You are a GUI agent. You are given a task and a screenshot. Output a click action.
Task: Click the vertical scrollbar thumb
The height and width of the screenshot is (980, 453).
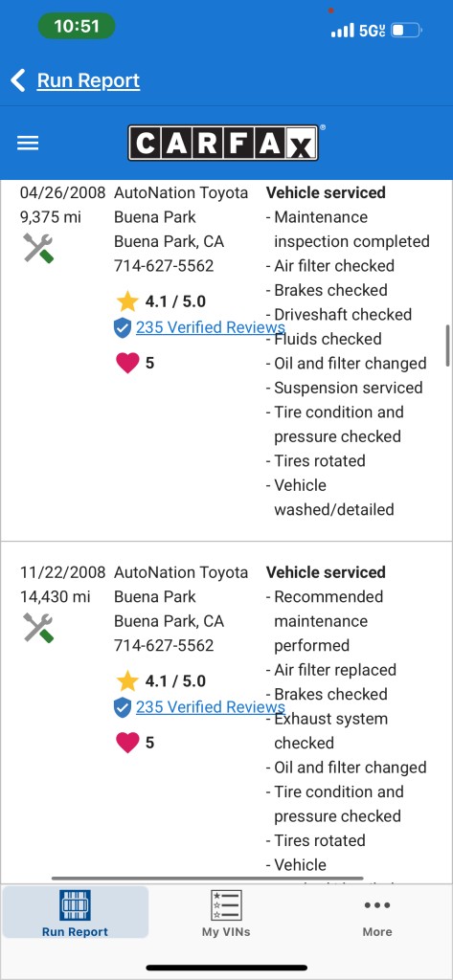(448, 345)
